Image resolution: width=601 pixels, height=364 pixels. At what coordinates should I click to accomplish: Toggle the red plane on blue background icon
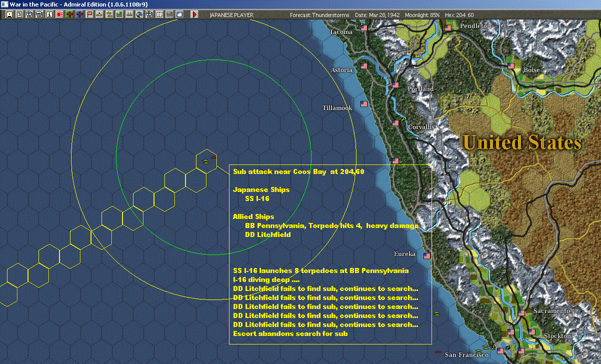pos(79,14)
